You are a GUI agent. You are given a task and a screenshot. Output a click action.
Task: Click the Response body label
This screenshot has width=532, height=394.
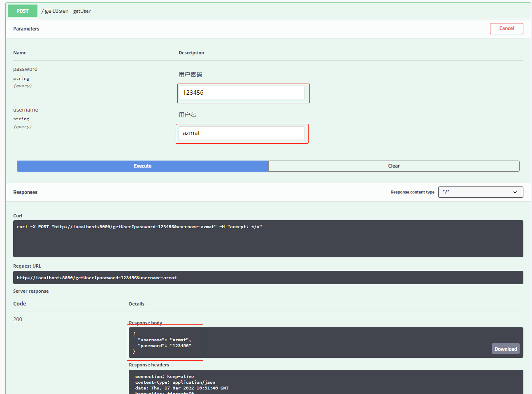tap(146, 323)
